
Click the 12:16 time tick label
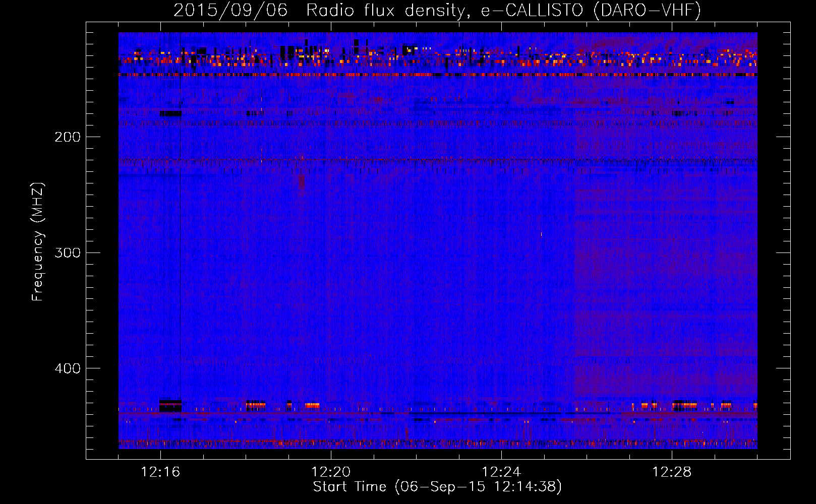[160, 472]
